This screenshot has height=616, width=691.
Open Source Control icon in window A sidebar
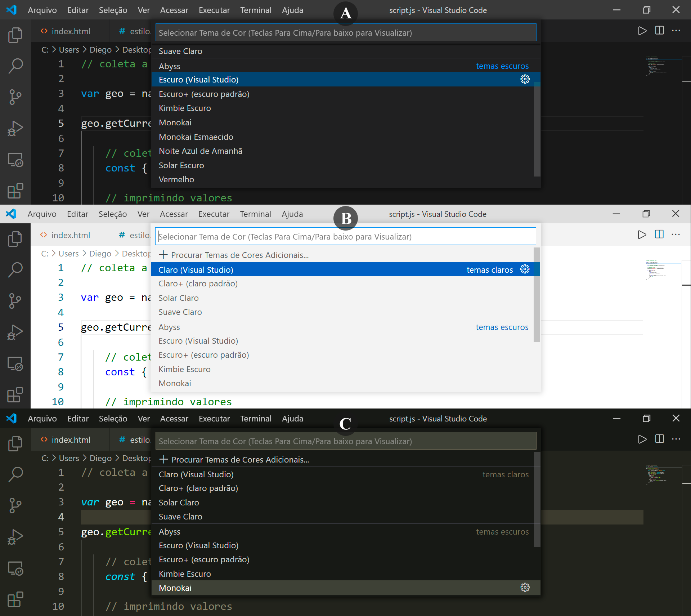15,97
